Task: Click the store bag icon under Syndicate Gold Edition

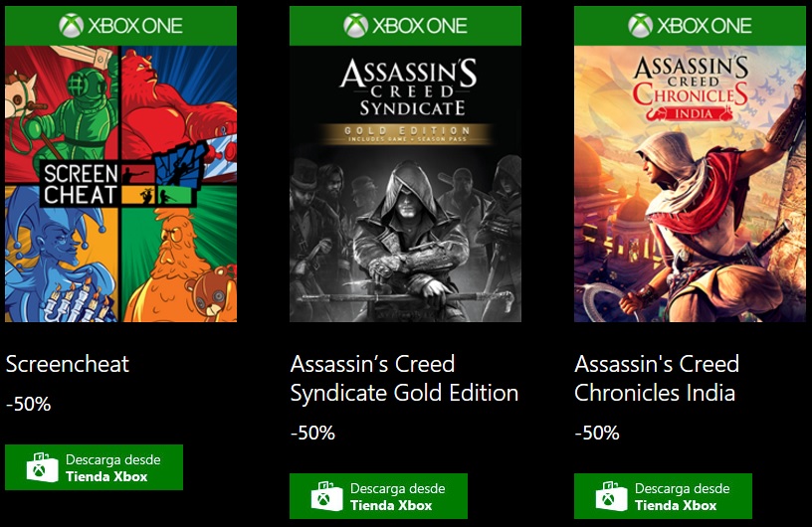Action: (x=324, y=496)
